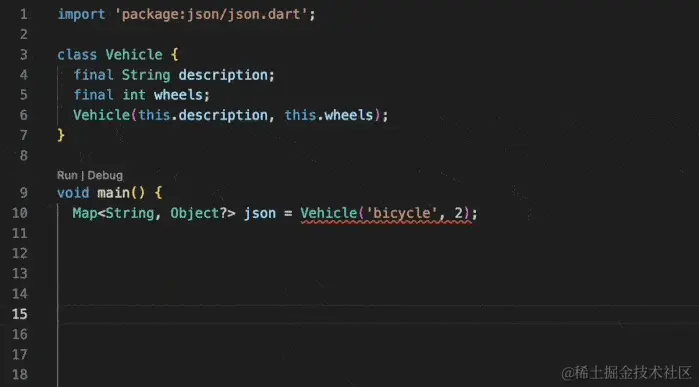Screen dimensions: 699x387
Task: Click the Vehicle constructor name on line 6
Action: coord(102,115)
